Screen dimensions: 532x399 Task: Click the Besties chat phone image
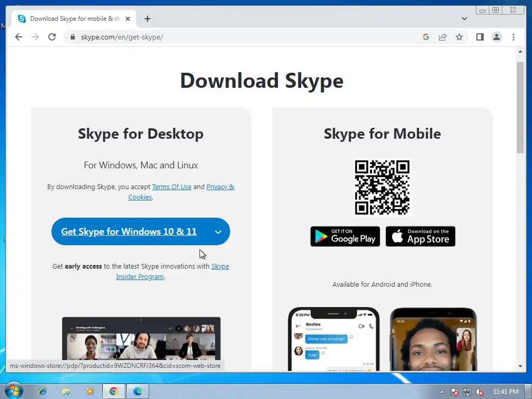point(334,339)
